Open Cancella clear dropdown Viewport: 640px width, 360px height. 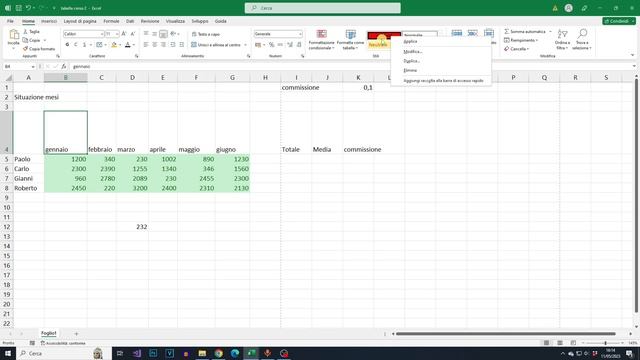point(517,49)
